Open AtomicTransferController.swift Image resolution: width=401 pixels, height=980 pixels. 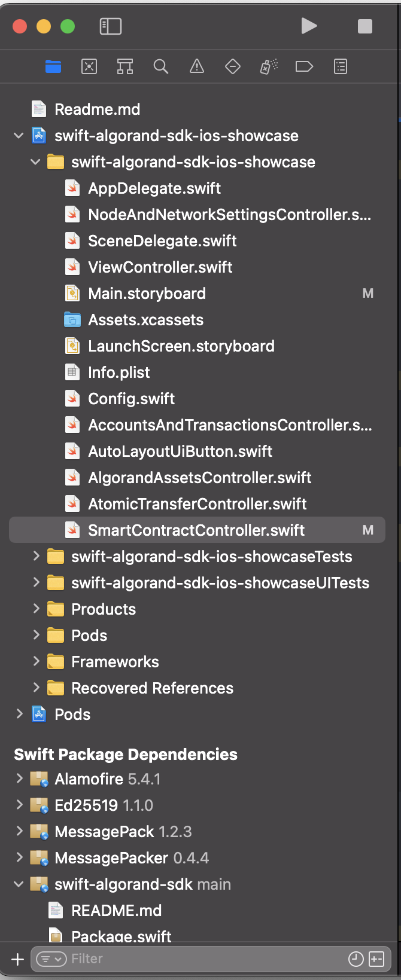click(x=198, y=504)
